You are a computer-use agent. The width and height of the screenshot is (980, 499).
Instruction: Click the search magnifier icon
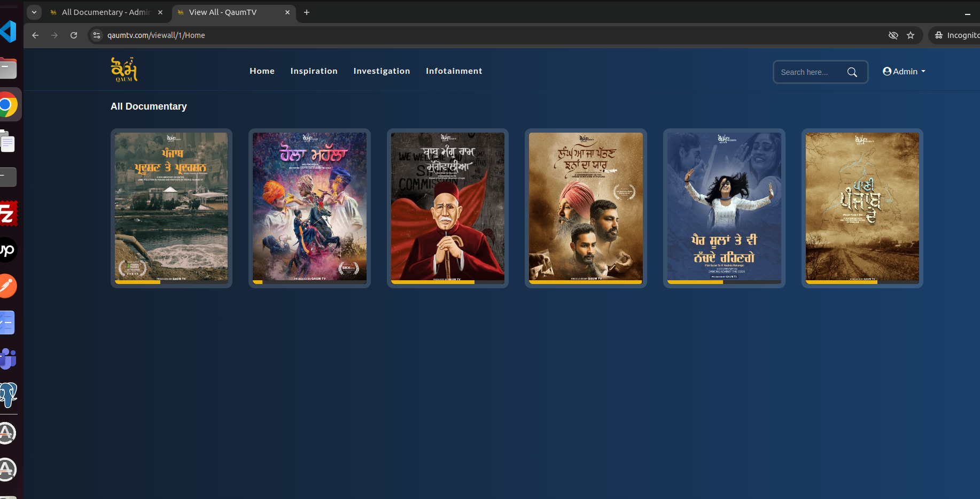tap(852, 72)
